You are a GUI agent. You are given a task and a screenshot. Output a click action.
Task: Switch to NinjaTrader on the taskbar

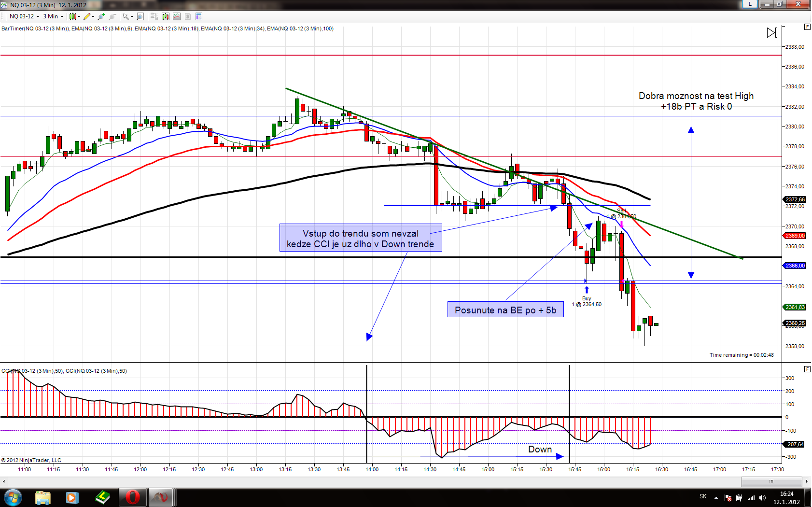pos(161,497)
